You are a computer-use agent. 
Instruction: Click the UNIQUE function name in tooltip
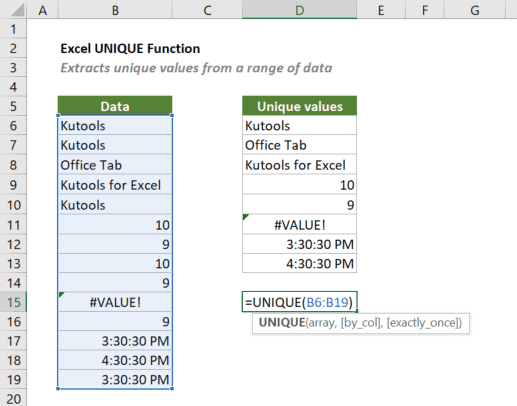pyautogui.click(x=282, y=323)
